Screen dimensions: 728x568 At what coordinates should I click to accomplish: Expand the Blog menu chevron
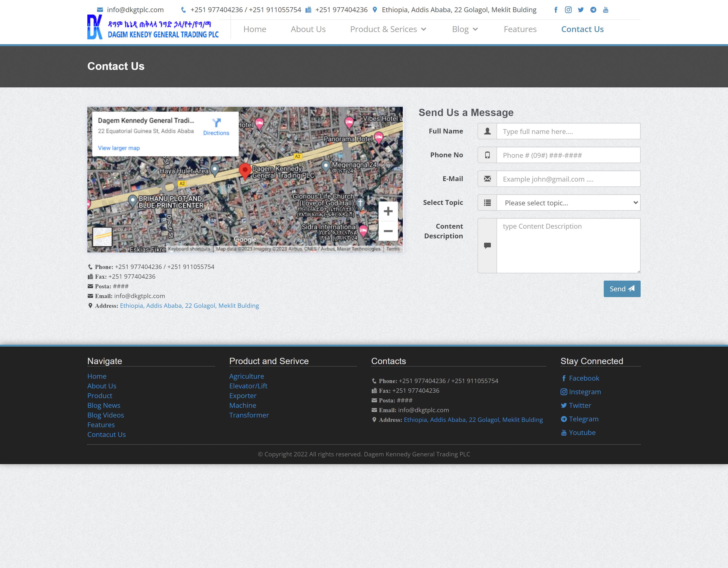[475, 29]
